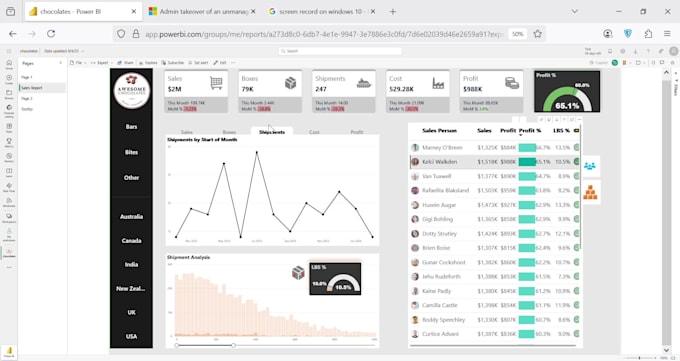Viewport: 680px width, 361px height.
Task: Click Firefox account icon in browser toolbar
Action: (x=608, y=33)
